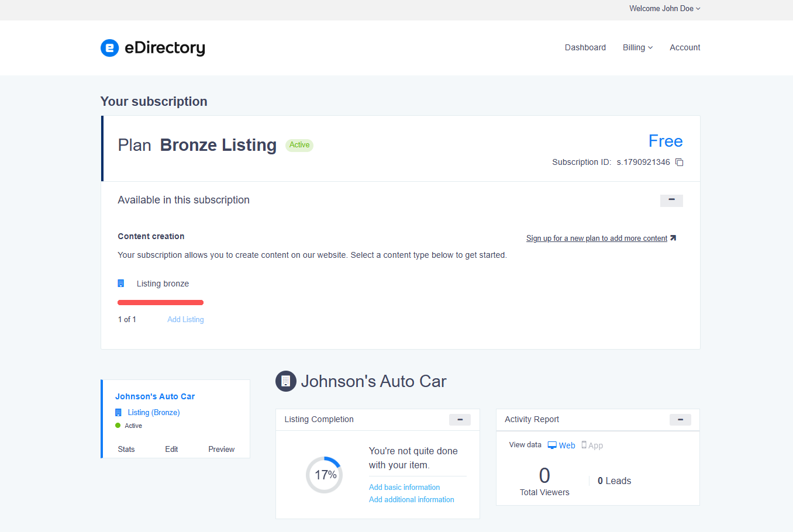Click the phone icon next to App

point(584,445)
